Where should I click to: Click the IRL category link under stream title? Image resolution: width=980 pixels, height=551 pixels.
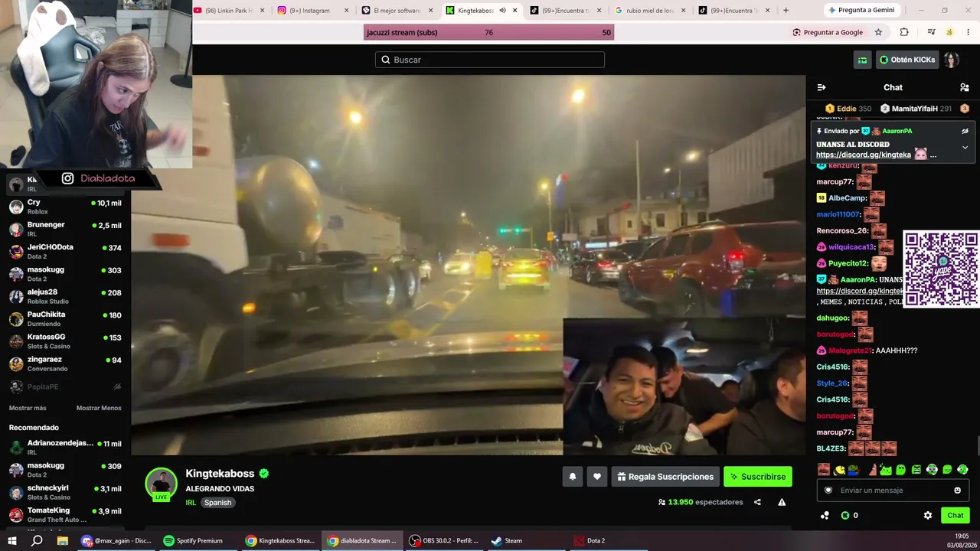pyautogui.click(x=191, y=503)
